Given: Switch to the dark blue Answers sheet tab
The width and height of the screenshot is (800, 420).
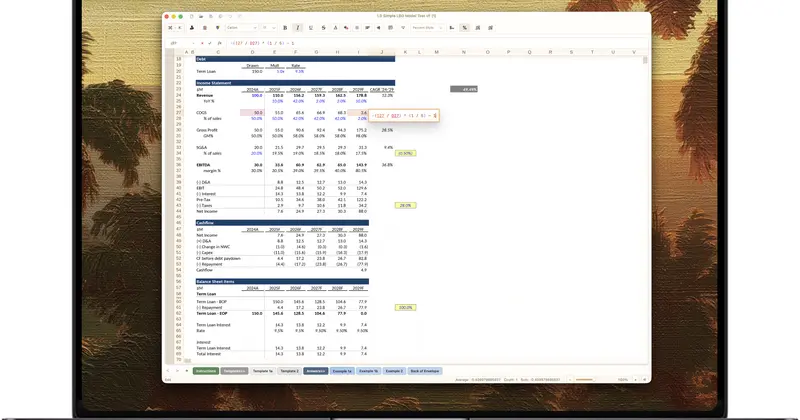Looking at the screenshot, I should [315, 371].
